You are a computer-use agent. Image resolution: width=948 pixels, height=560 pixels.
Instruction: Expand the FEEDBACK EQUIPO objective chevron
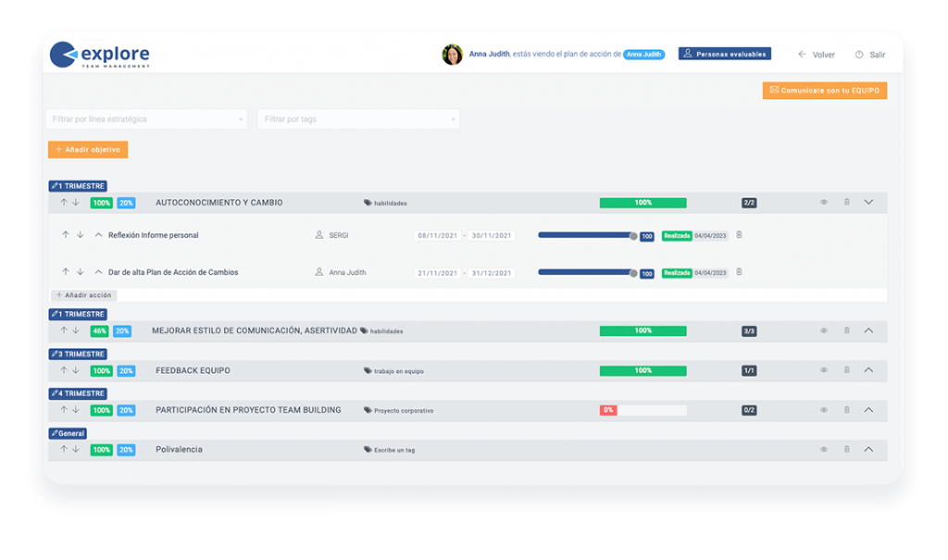pos(867,370)
